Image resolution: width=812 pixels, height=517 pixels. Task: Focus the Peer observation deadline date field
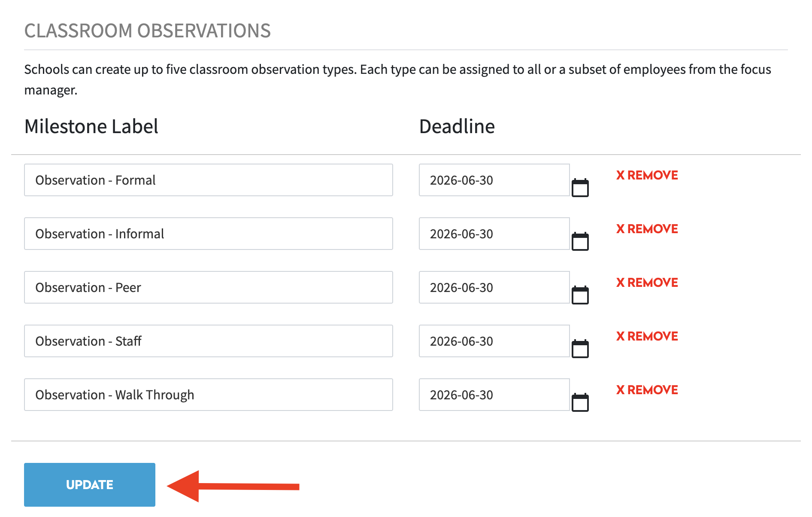pos(494,287)
